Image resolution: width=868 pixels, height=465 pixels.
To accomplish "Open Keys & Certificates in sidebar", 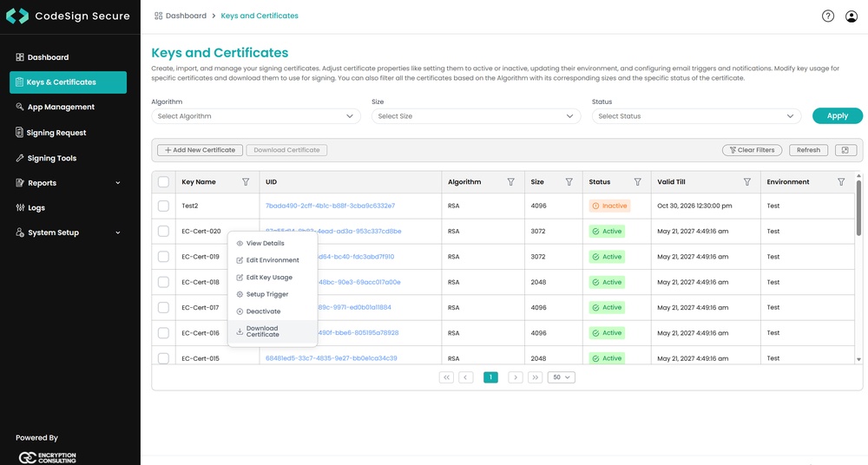I will (x=68, y=82).
